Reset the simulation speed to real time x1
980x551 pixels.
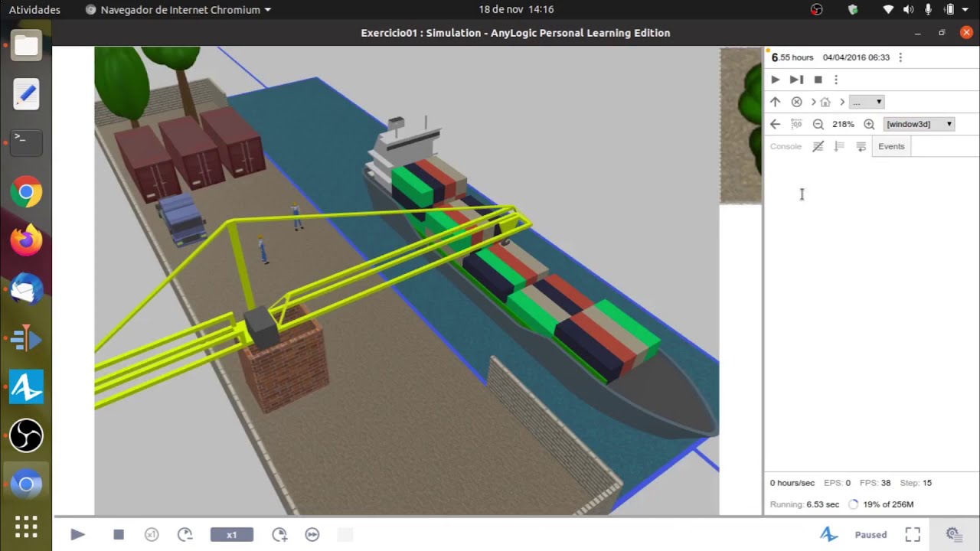click(x=152, y=534)
